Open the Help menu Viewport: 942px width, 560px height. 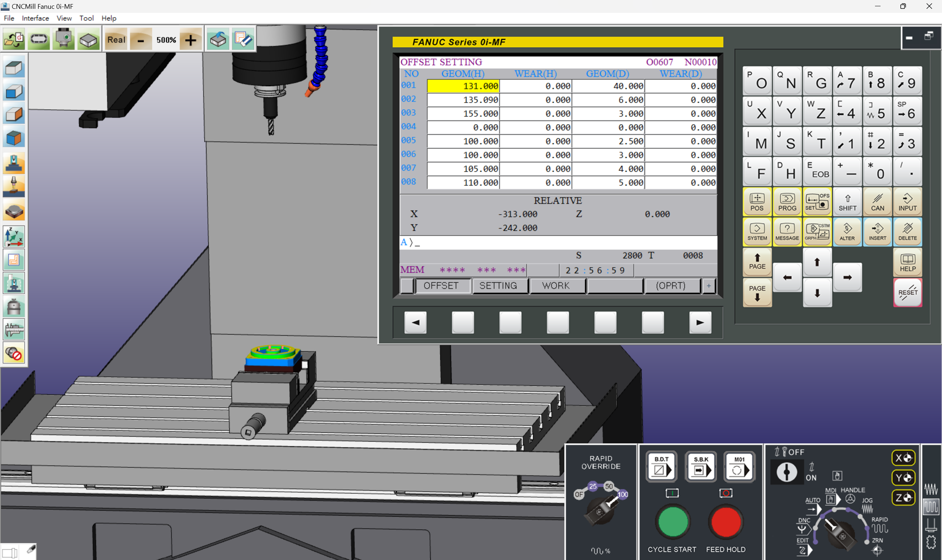(x=109, y=18)
